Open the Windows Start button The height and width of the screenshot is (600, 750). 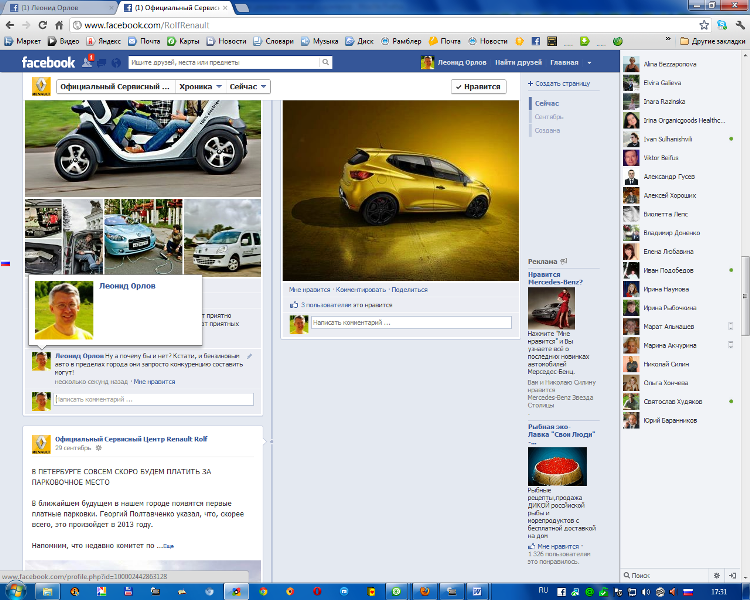[14, 591]
